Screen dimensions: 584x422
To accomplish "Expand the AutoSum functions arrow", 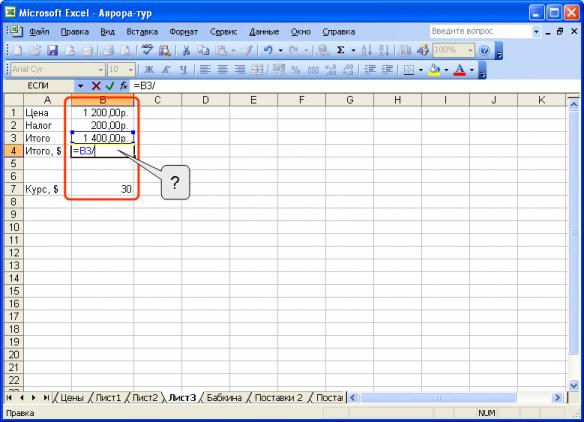I will [x=353, y=50].
